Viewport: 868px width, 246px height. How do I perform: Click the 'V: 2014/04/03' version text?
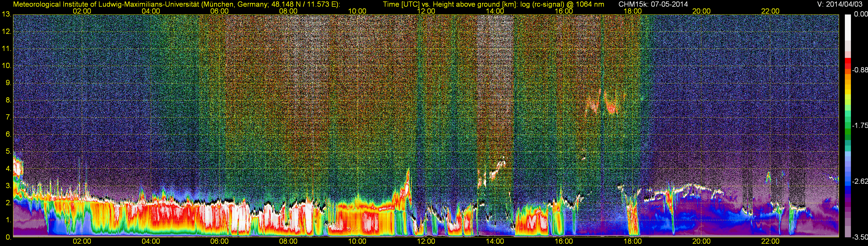click(839, 4)
